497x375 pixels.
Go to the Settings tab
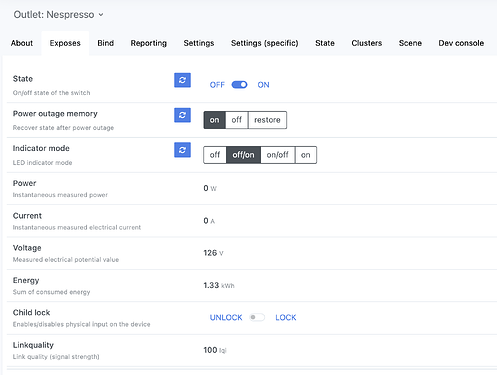point(199,43)
